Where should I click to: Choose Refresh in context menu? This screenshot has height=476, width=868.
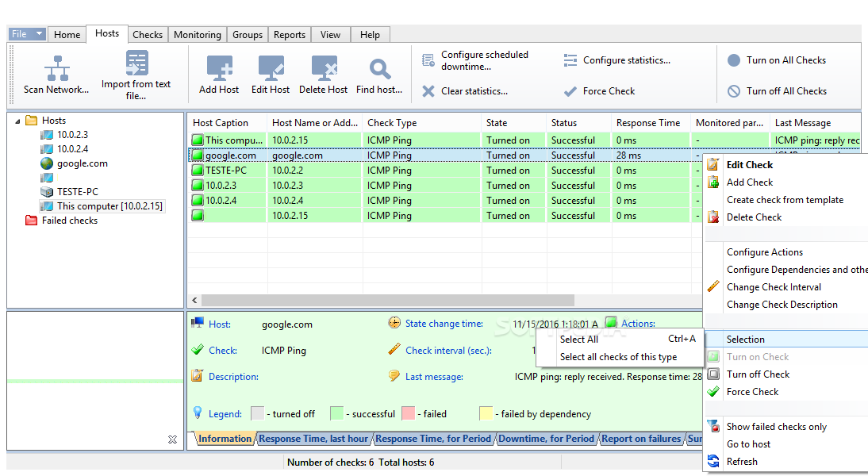tap(742, 462)
